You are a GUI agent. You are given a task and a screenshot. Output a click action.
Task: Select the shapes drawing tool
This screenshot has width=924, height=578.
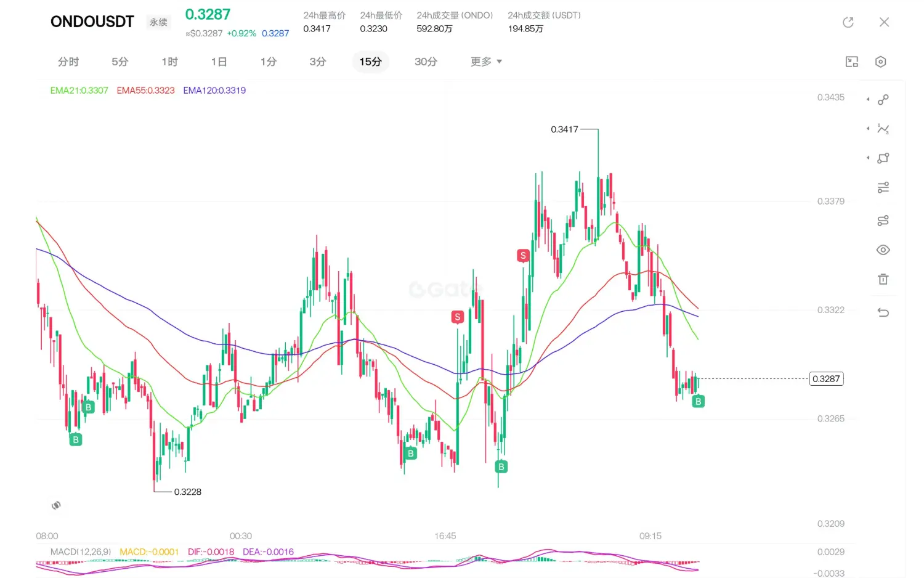pyautogui.click(x=883, y=158)
